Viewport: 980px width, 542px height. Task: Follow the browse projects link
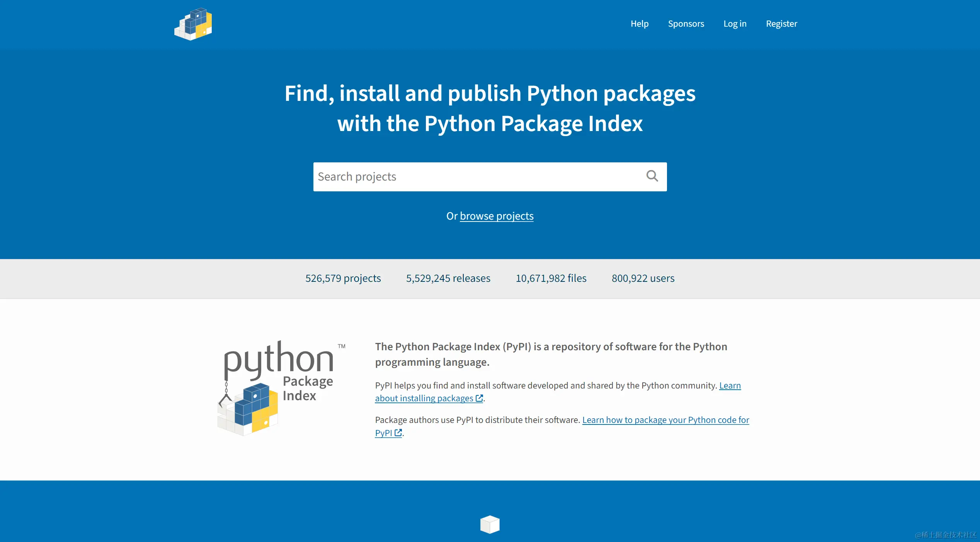[496, 216]
